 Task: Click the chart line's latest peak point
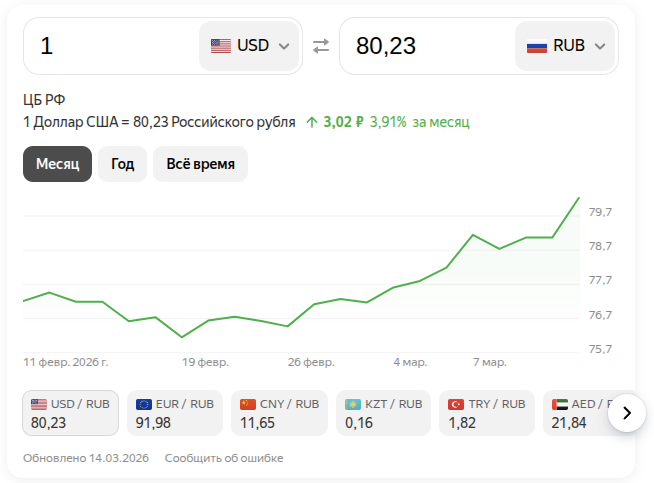click(579, 198)
